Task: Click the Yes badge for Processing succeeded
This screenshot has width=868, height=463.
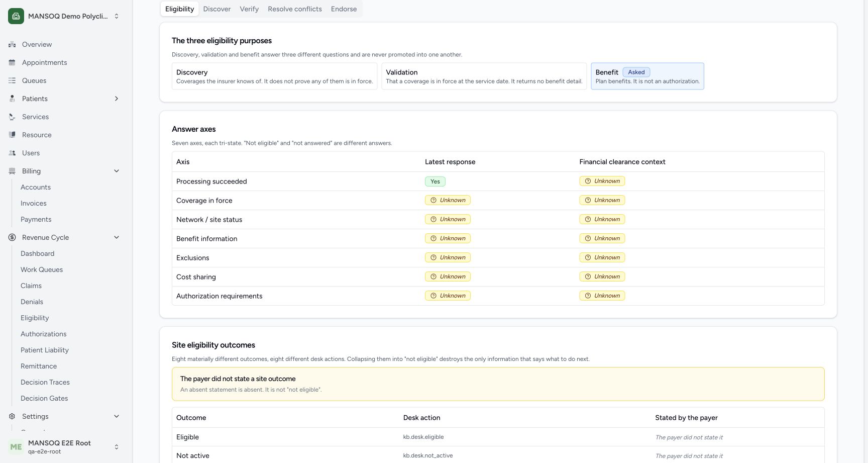Action: [435, 181]
